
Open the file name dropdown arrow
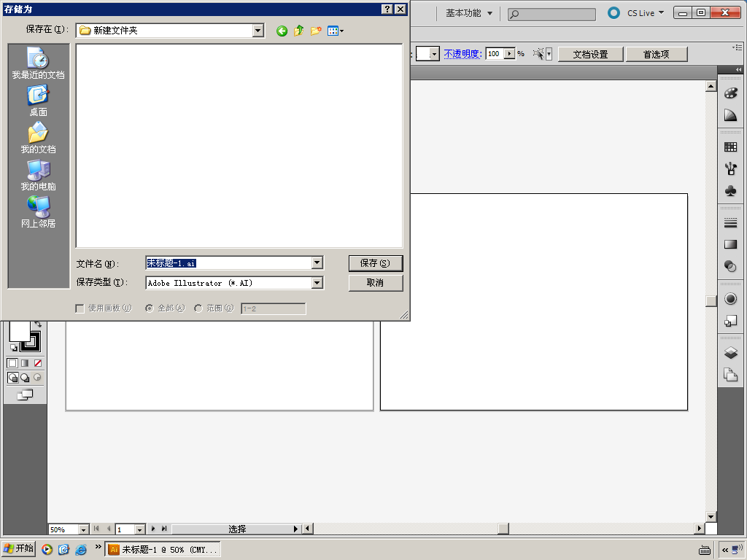click(317, 262)
